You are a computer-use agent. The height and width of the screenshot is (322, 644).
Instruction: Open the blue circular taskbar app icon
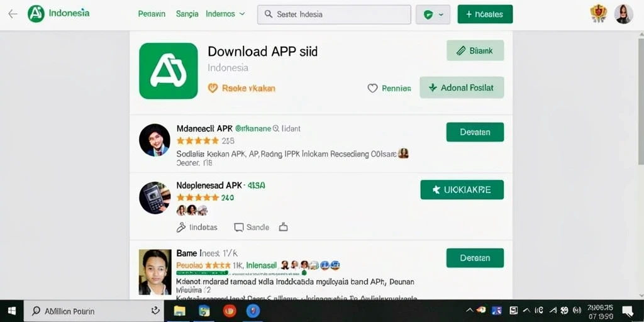(x=253, y=311)
